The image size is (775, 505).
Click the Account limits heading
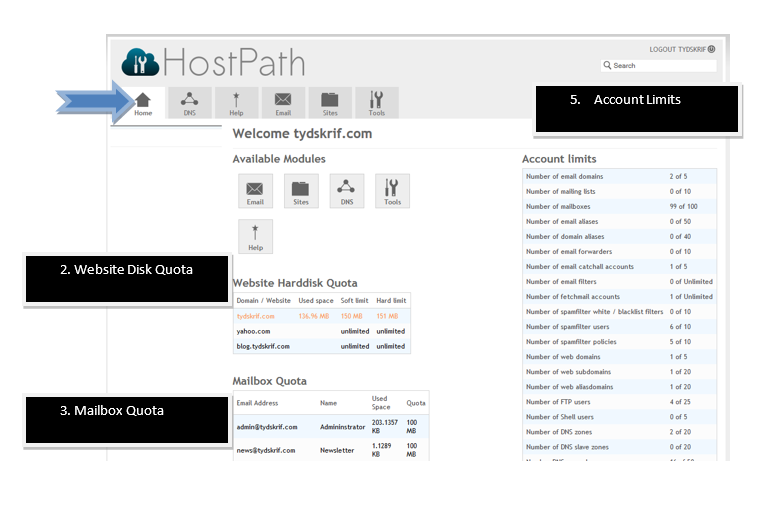click(x=559, y=159)
